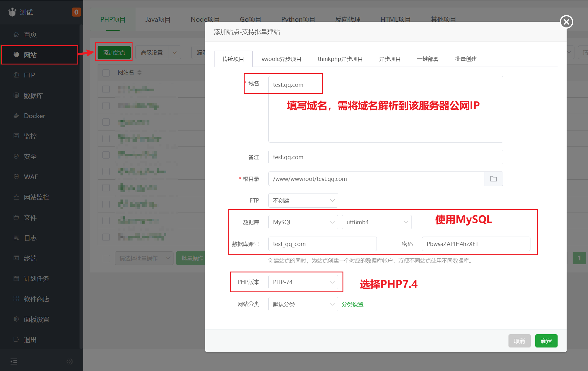This screenshot has width=588, height=371.
Task: Switch to the 一键部署 tab
Action: [x=427, y=59]
